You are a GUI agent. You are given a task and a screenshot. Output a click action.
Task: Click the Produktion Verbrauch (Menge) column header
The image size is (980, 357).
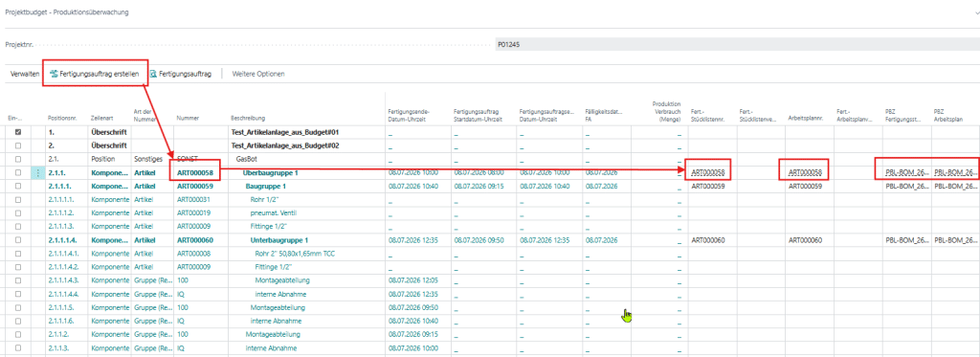coord(666,111)
